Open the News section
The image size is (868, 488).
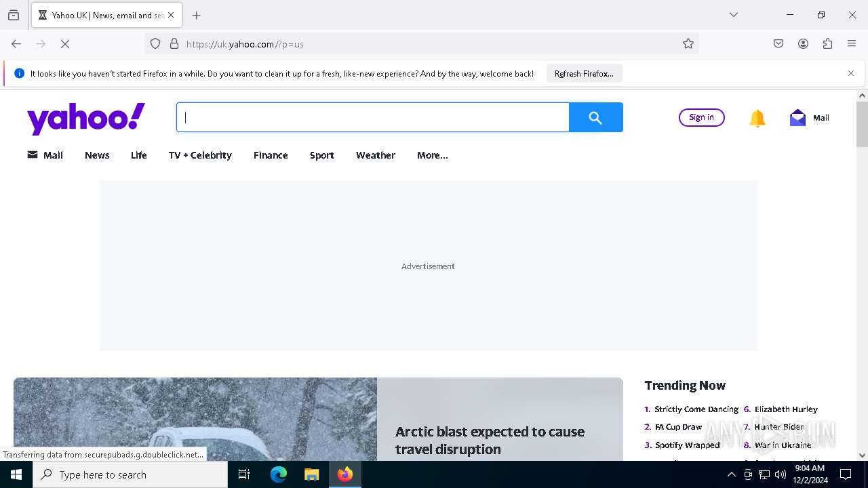pos(97,155)
